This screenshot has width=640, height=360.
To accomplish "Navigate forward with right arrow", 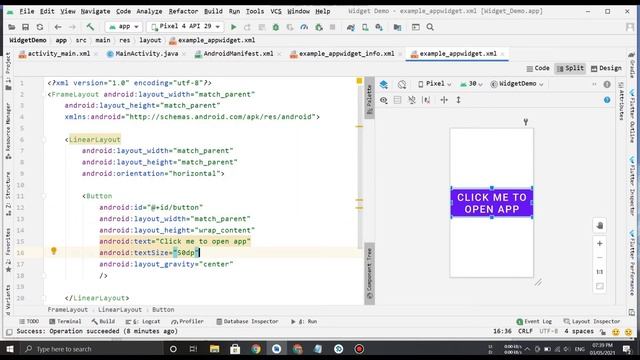I will point(72,27).
